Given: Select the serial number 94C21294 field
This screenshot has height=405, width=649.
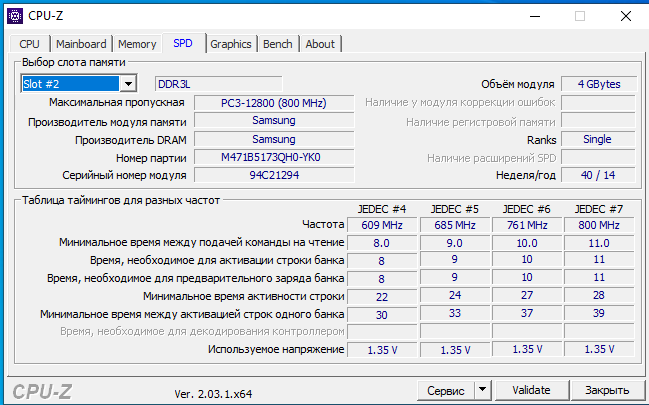Looking at the screenshot, I should (x=272, y=175).
